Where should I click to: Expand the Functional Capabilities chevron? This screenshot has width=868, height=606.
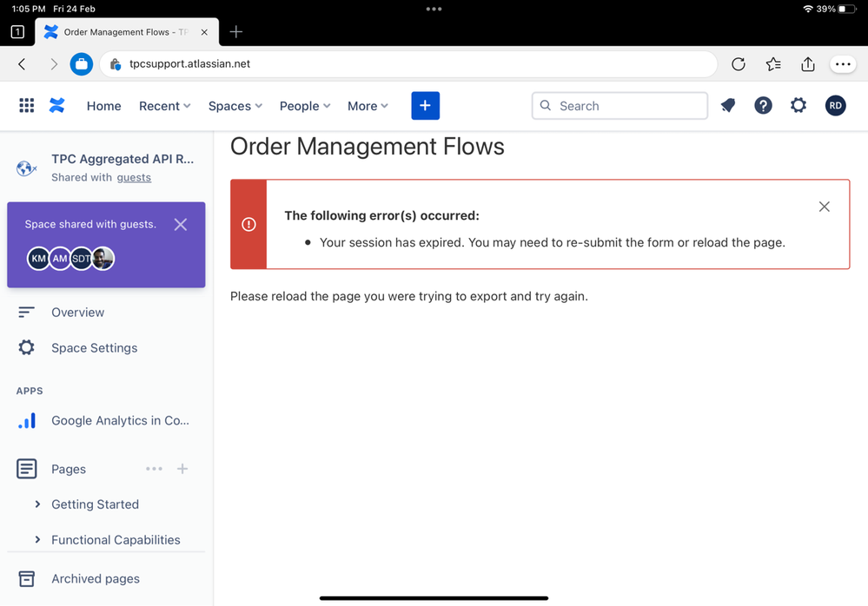(x=37, y=539)
